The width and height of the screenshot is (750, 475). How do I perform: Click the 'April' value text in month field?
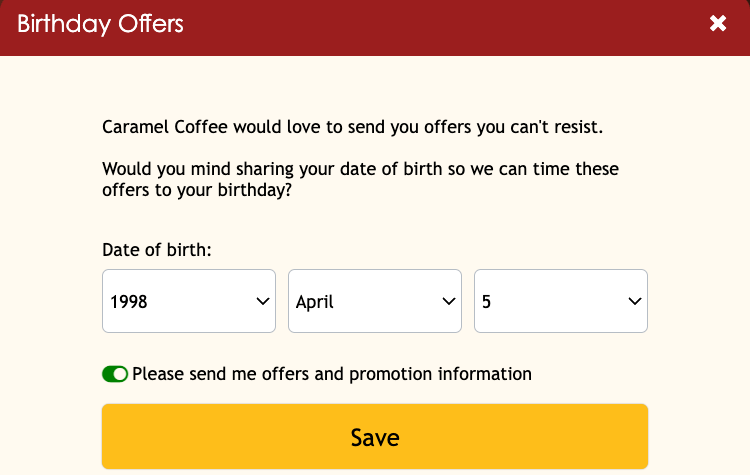click(x=315, y=301)
